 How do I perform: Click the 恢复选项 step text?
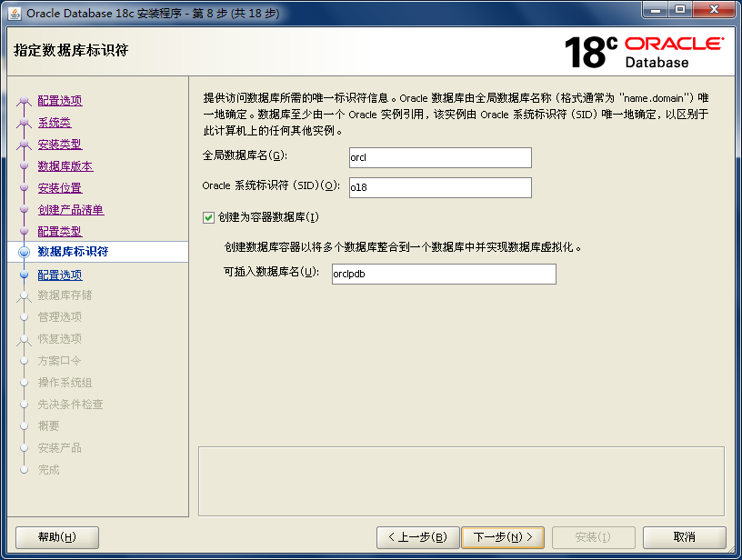(x=60, y=339)
